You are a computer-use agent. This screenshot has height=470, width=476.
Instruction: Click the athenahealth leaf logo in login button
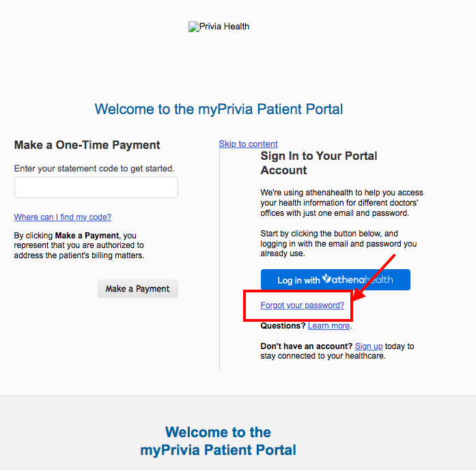click(326, 278)
